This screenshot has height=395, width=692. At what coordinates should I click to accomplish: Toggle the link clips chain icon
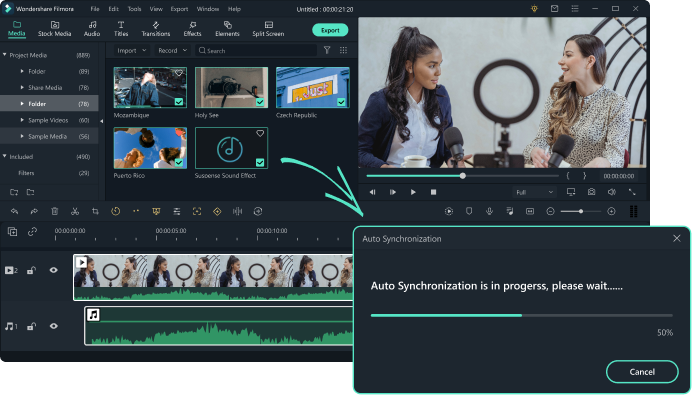pos(32,232)
